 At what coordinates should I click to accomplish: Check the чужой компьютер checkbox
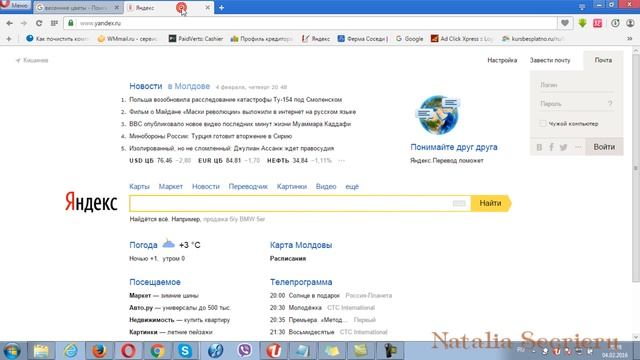click(542, 123)
